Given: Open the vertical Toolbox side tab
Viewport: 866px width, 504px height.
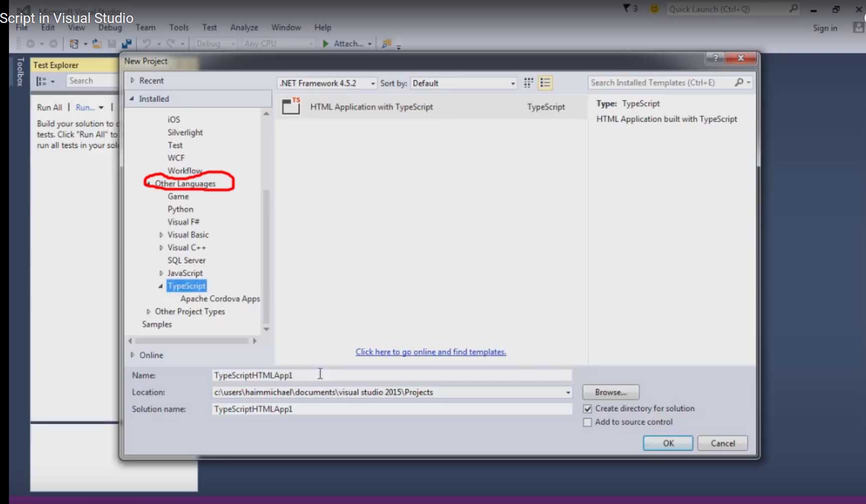Looking at the screenshot, I should [20, 72].
